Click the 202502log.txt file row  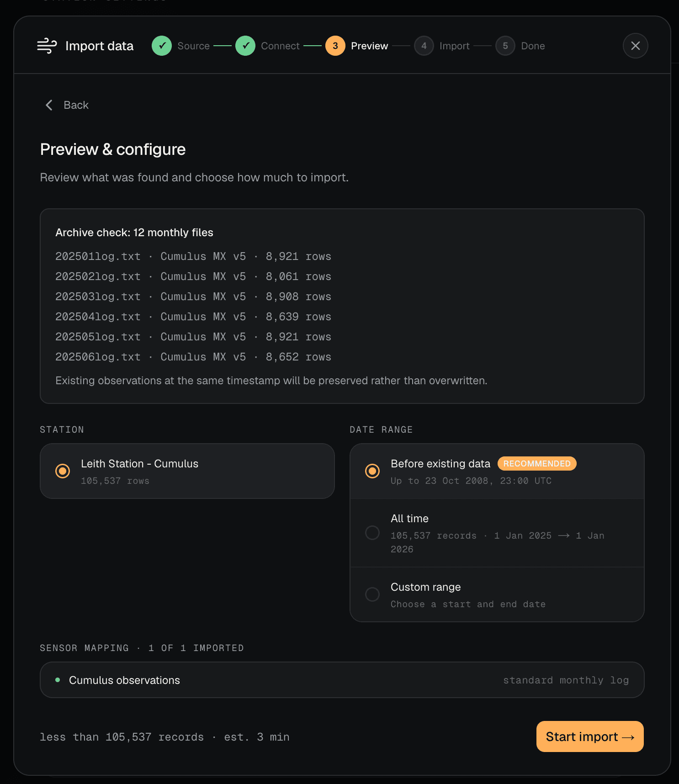pyautogui.click(x=193, y=276)
